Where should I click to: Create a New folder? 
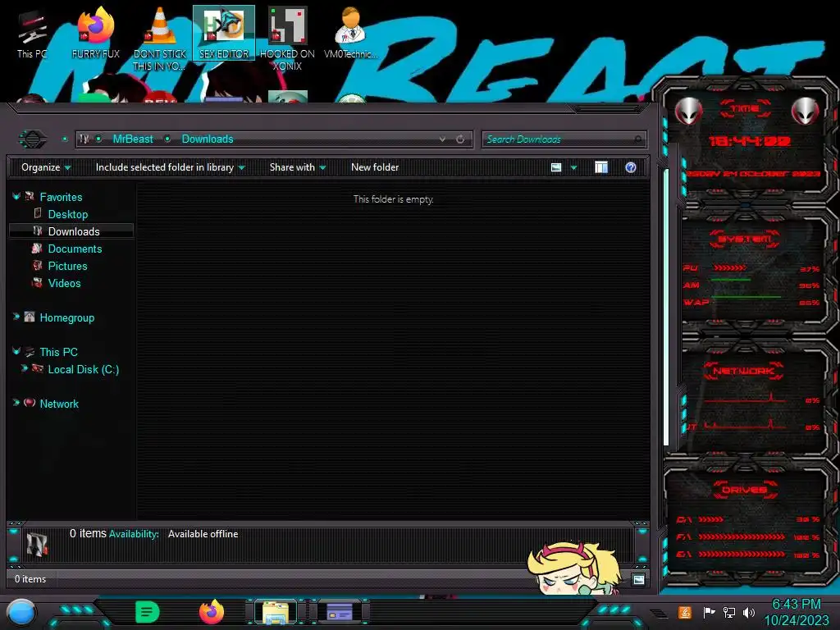(375, 167)
